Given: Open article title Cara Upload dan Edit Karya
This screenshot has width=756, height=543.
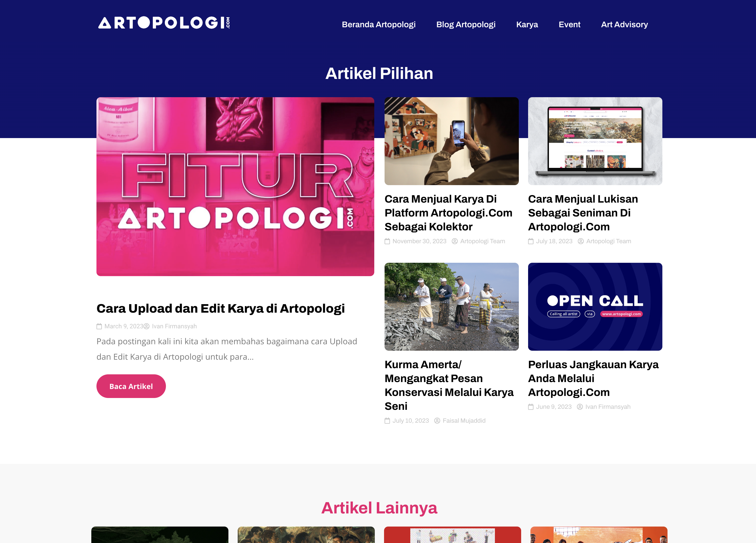Looking at the screenshot, I should click(x=221, y=309).
